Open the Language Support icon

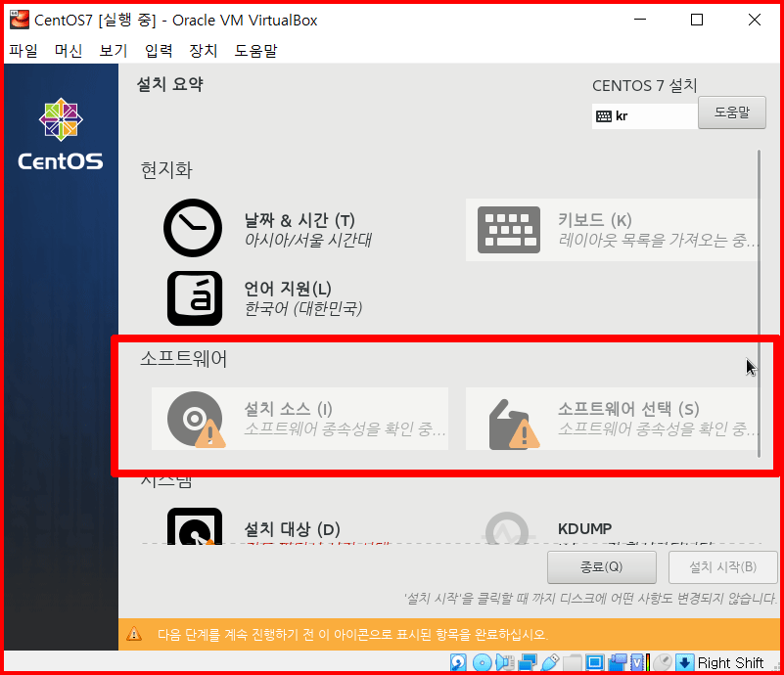[x=195, y=298]
